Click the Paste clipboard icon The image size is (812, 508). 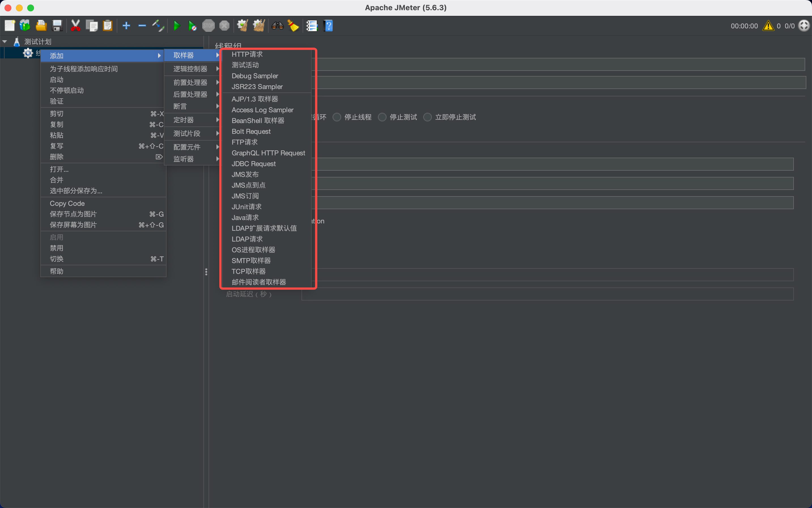[x=107, y=26]
